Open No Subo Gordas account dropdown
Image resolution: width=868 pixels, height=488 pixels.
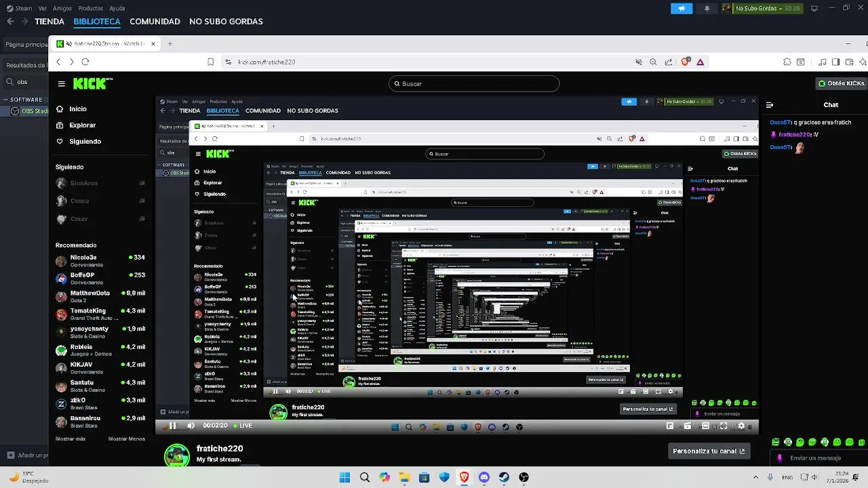tap(761, 8)
